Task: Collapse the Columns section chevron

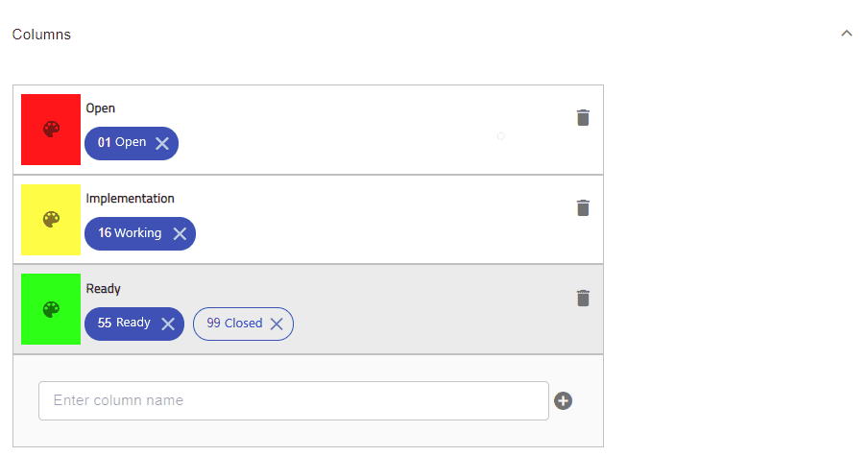Action: 847,34
